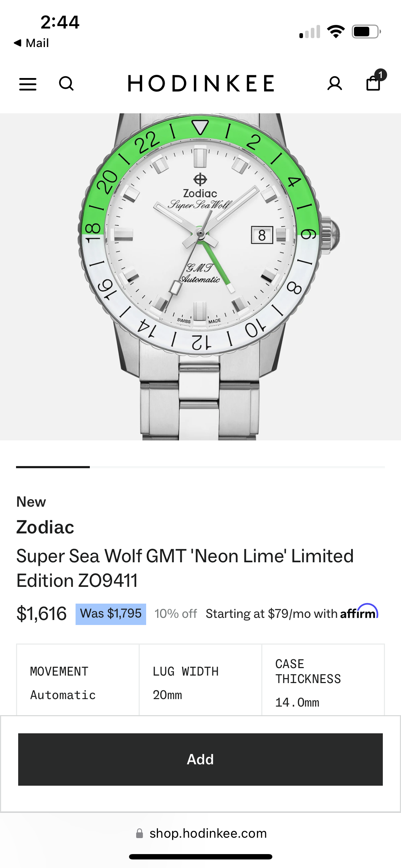Open the shopping bag cart
The width and height of the screenshot is (401, 868).
click(x=374, y=83)
